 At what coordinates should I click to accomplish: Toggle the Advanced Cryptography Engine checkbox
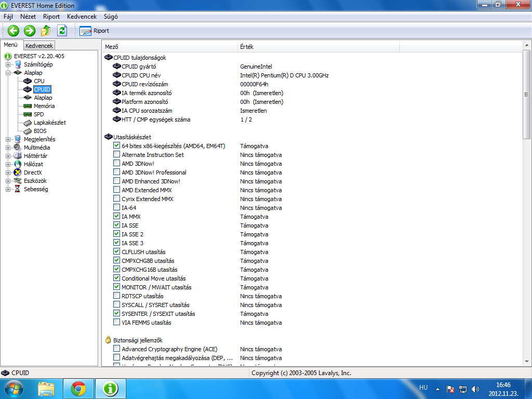pos(116,349)
